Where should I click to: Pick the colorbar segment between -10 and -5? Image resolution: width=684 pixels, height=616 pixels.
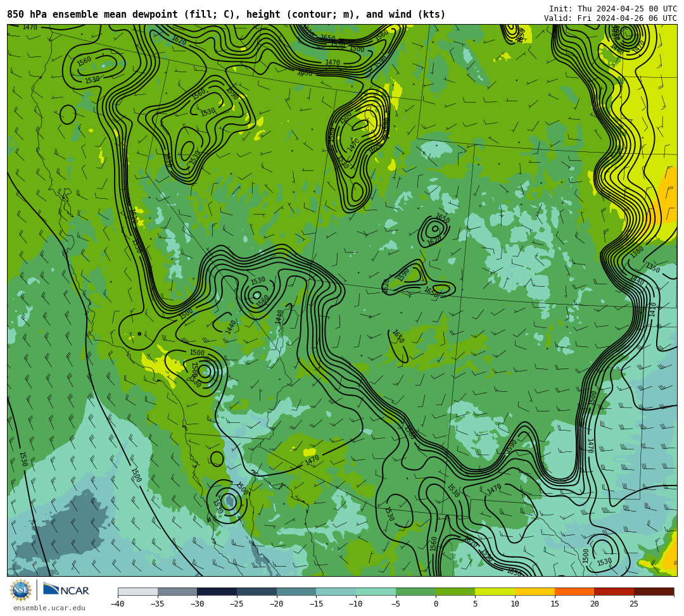pos(376,591)
